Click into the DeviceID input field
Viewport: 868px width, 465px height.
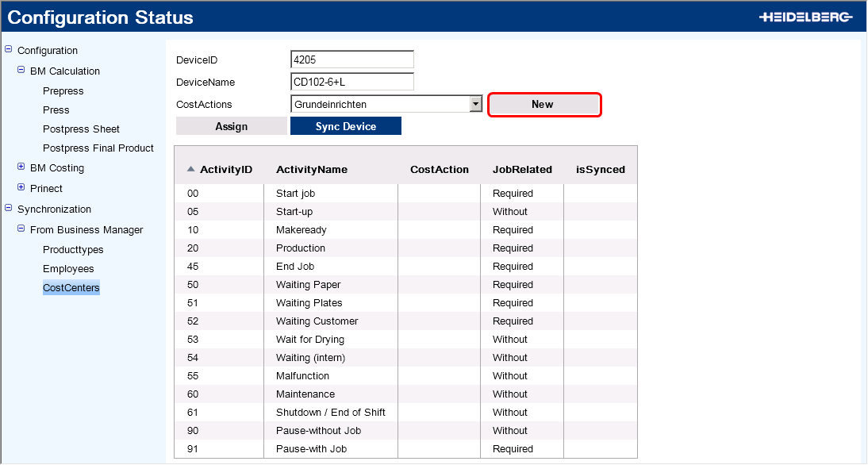coord(352,60)
